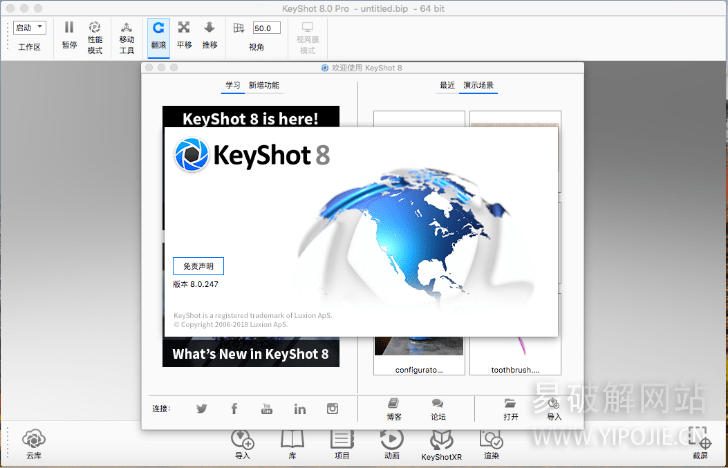This screenshot has width=728, height=468.
Task: Switch to the 新增功能 tab
Action: pos(264,85)
